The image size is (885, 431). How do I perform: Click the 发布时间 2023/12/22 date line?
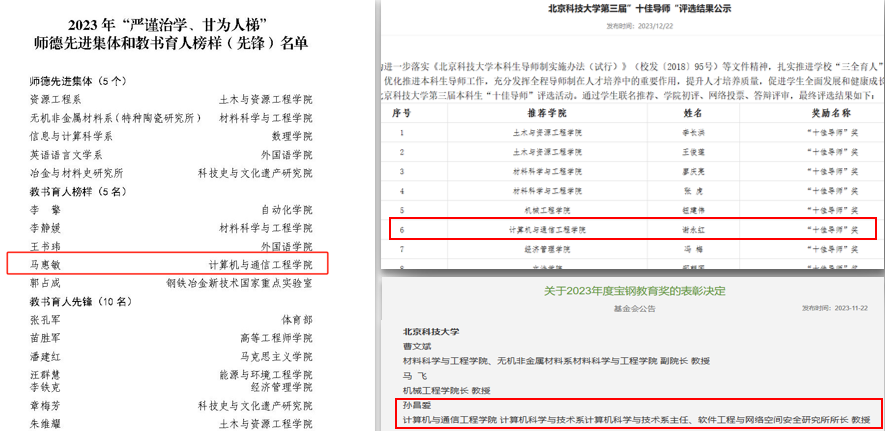coord(640,26)
